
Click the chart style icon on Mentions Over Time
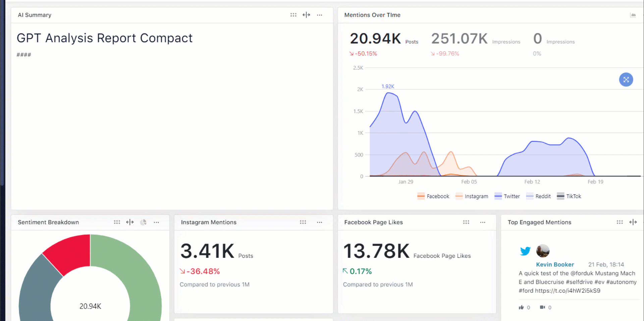coord(633,15)
